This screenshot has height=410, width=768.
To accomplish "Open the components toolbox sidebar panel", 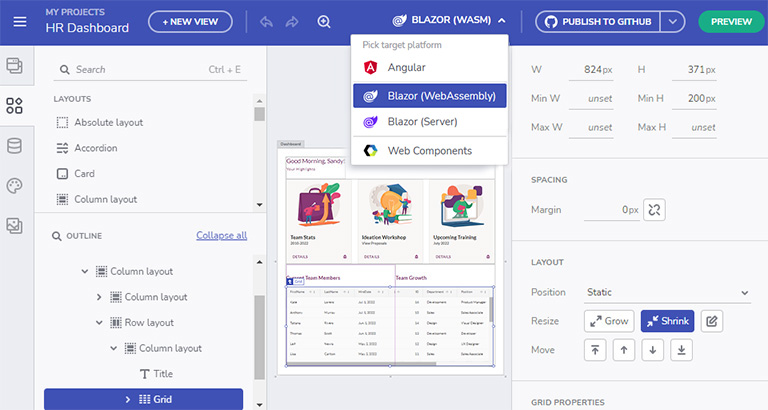I will tap(14, 106).
